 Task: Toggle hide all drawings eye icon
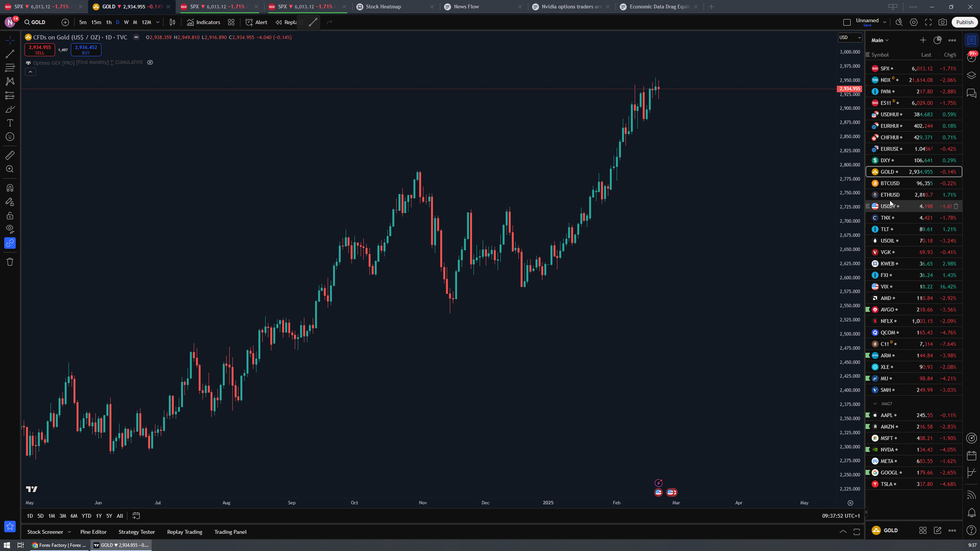(x=10, y=229)
